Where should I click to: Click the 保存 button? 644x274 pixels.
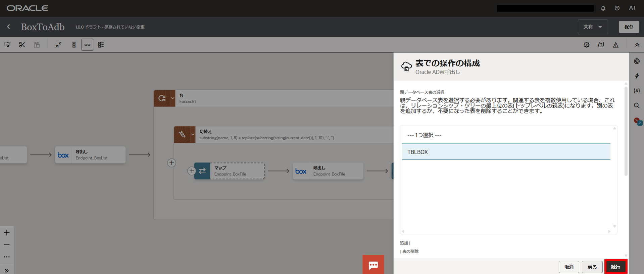629,27
